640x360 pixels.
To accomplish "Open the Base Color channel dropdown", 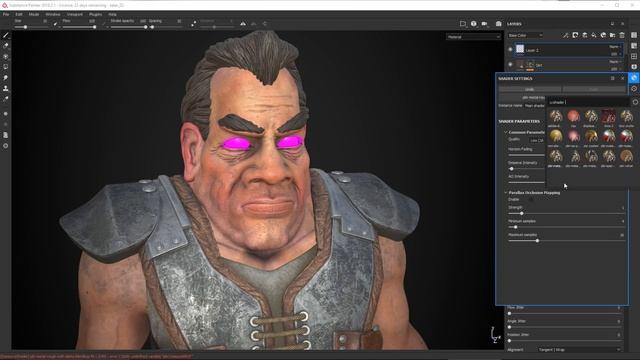I will pos(525,36).
